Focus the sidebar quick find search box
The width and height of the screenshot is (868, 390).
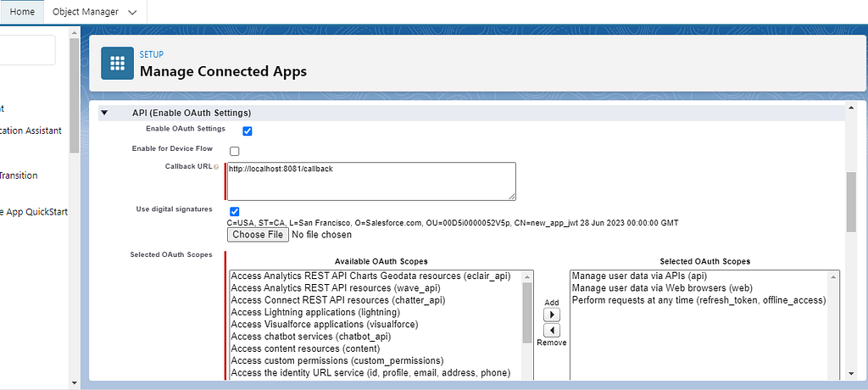(x=28, y=50)
